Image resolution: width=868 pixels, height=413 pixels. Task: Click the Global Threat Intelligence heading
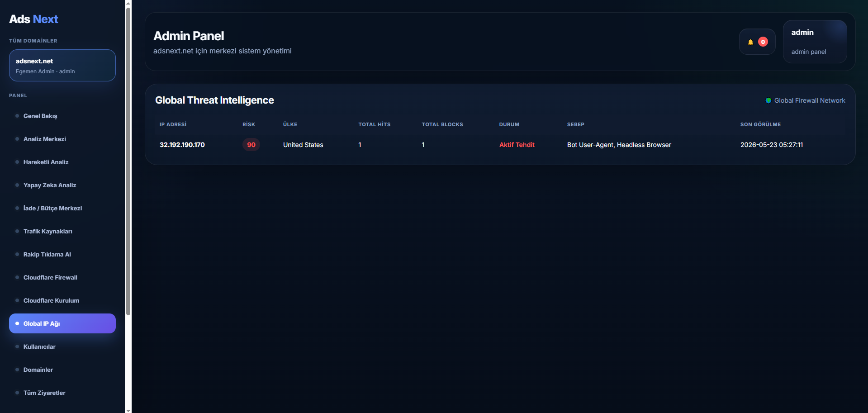tap(214, 100)
